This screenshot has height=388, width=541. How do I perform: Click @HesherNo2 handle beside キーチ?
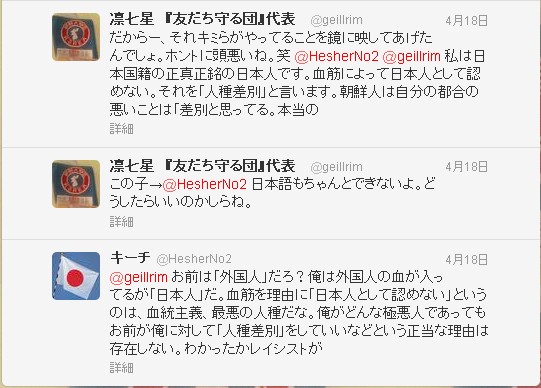[194, 259]
